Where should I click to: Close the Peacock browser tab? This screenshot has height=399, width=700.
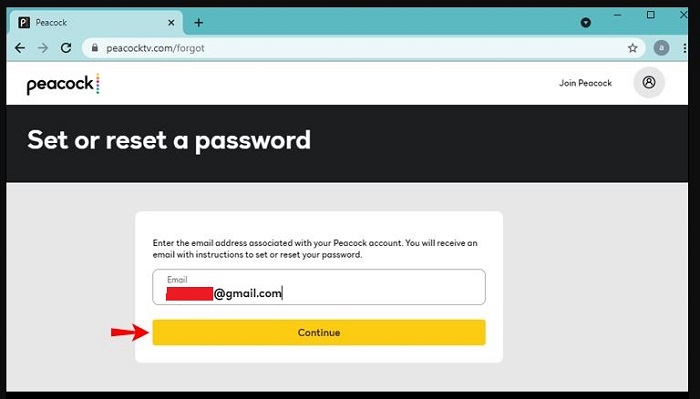pyautogui.click(x=171, y=22)
